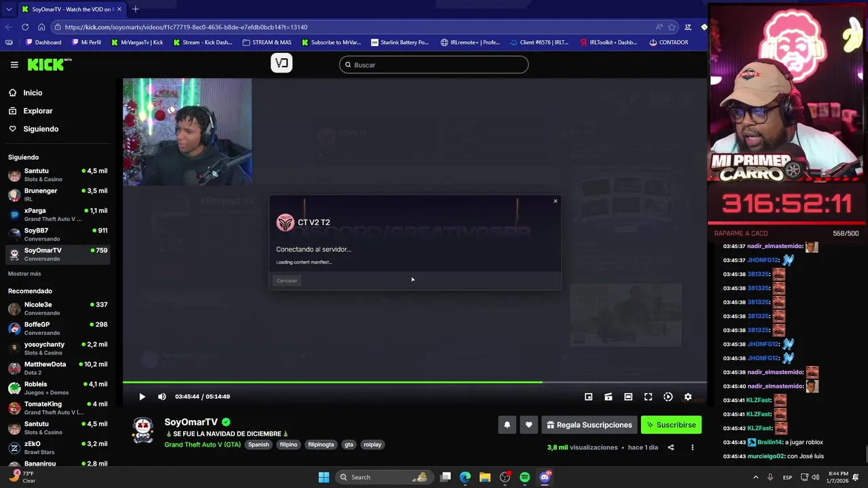Open recommended channel yosoychanty
Viewport: 868px width, 488px height.
(x=58, y=348)
